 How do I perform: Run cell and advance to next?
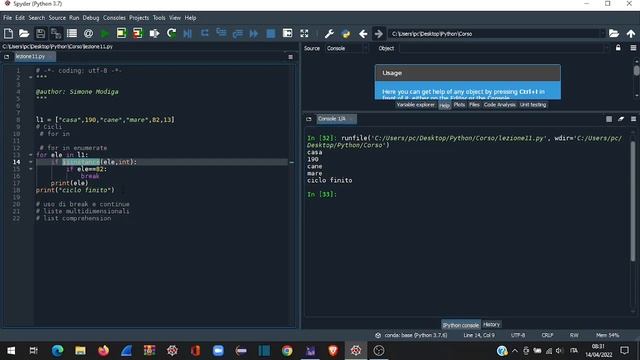138,33
